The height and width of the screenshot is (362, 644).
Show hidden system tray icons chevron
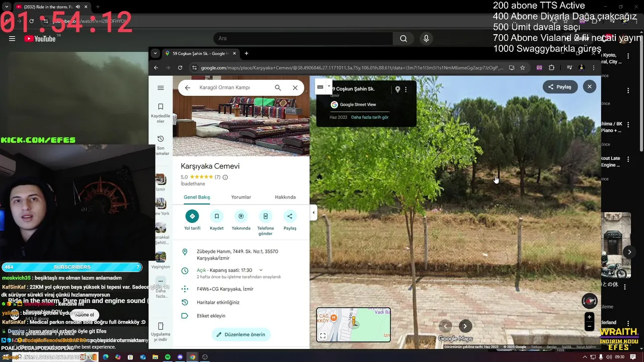(x=586, y=357)
